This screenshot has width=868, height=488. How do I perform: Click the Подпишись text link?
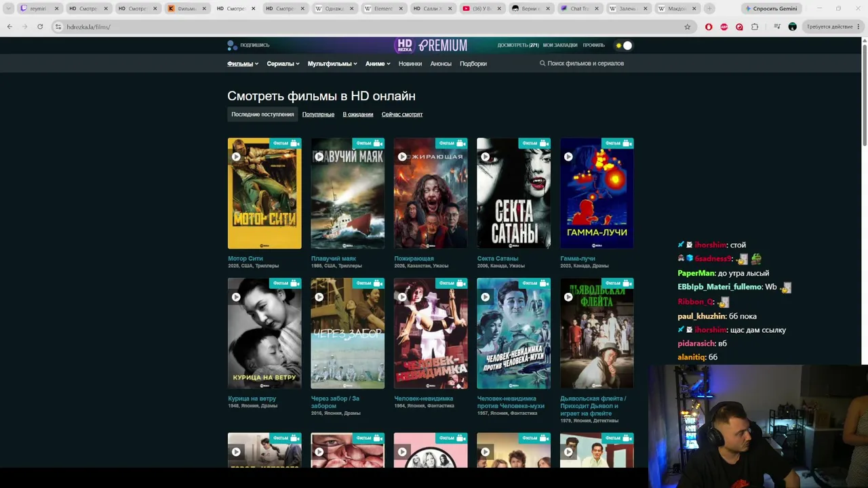coord(255,45)
